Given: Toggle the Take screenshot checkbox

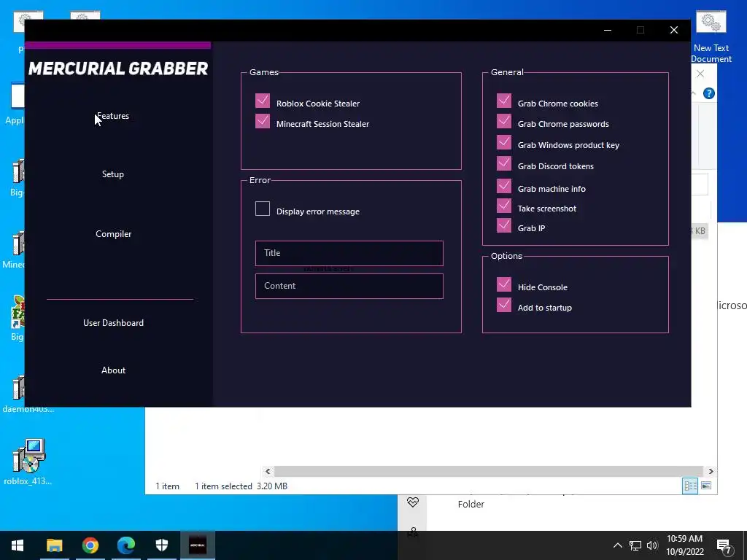Looking at the screenshot, I should tap(504, 206).
